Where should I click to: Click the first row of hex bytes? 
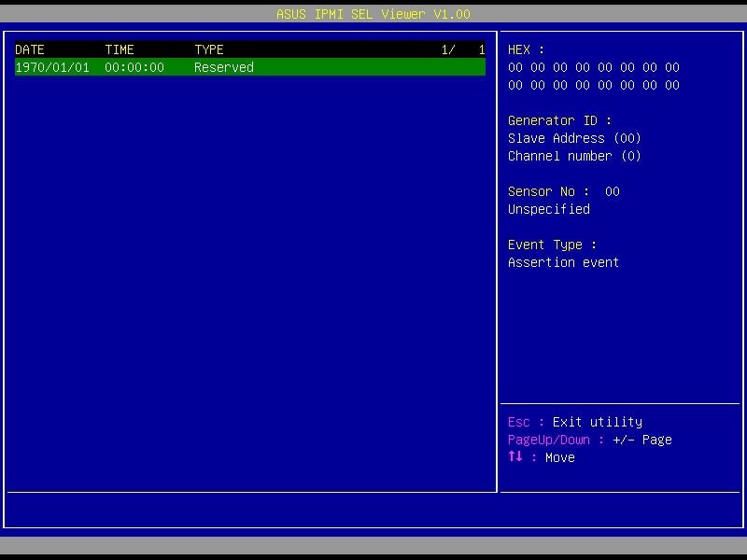point(594,67)
